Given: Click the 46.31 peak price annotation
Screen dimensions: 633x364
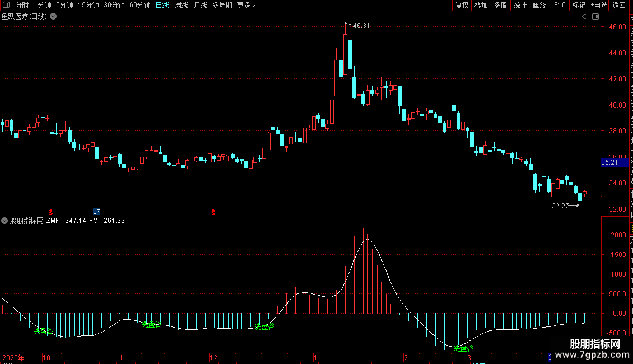Looking at the screenshot, I should pyautogui.click(x=361, y=25).
